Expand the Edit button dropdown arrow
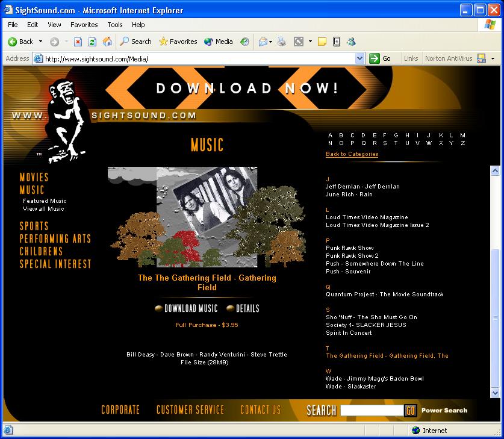Image resolution: width=504 pixels, height=439 pixels. point(310,42)
